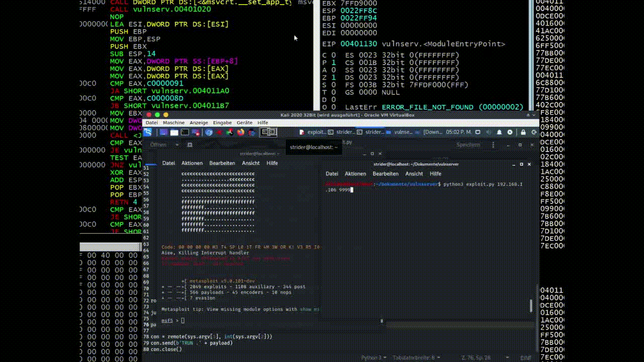The image size is (644, 362).
Task: Click the logout icon at panel's end
Action: click(534, 132)
